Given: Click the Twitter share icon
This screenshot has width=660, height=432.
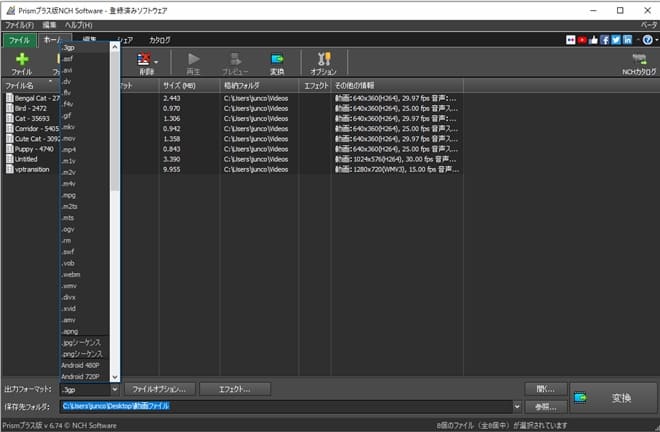Looking at the screenshot, I should [616, 40].
